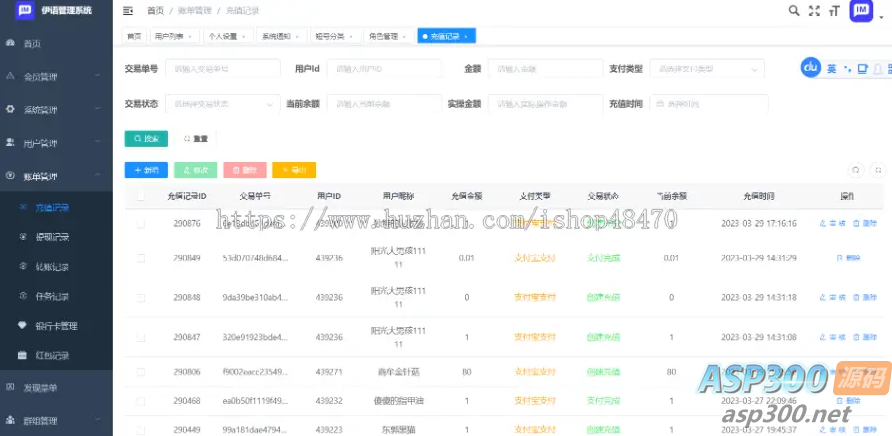Screen dimensions: 892x436
Task: Open 银行卡管理 in the sidebar menu
Action: pyautogui.click(x=57, y=325)
